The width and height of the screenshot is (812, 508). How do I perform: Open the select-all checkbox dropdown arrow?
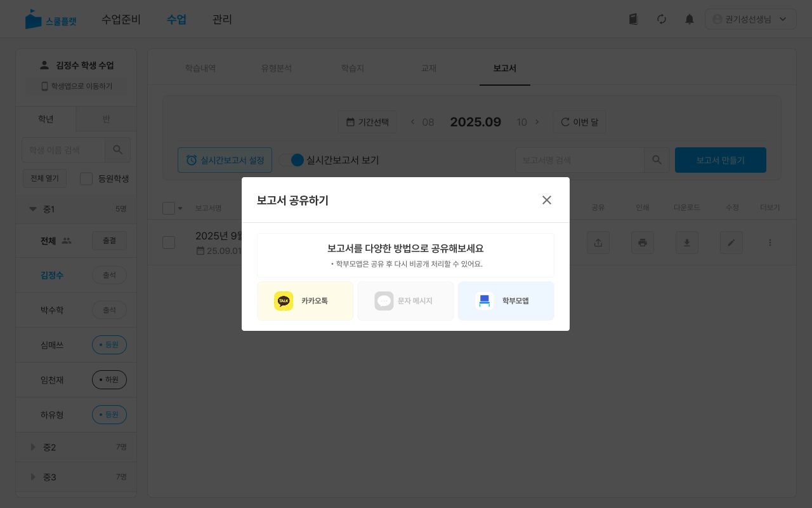click(x=180, y=208)
